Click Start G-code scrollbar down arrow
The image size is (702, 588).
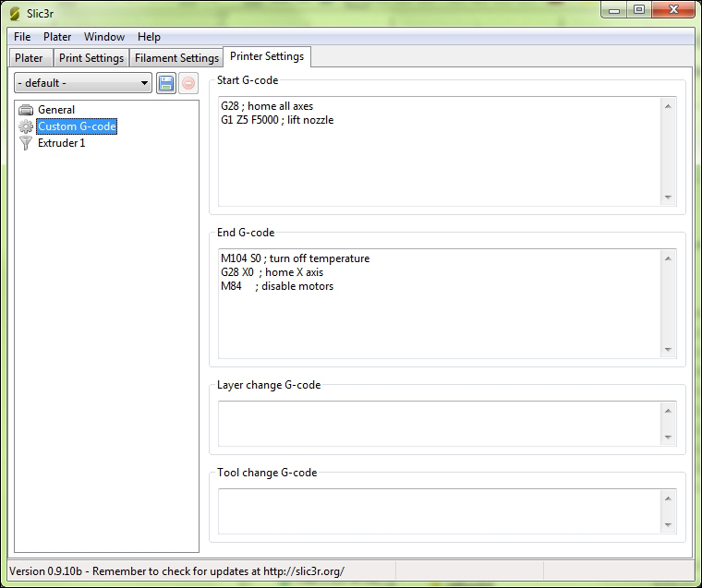668,198
